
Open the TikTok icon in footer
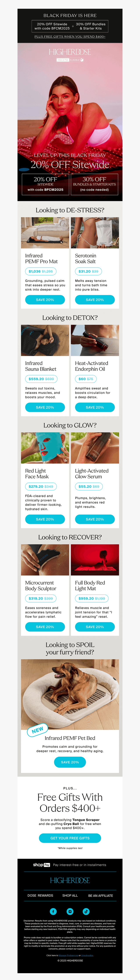[86, 911]
